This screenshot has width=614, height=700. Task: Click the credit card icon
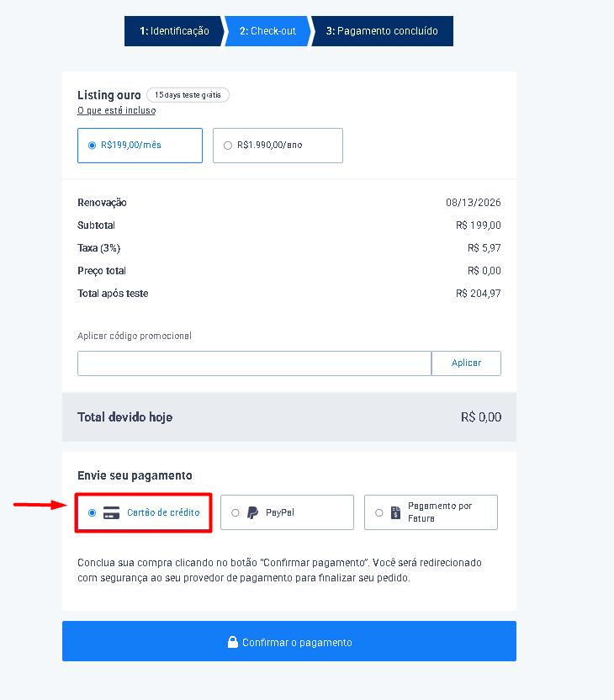pos(111,512)
